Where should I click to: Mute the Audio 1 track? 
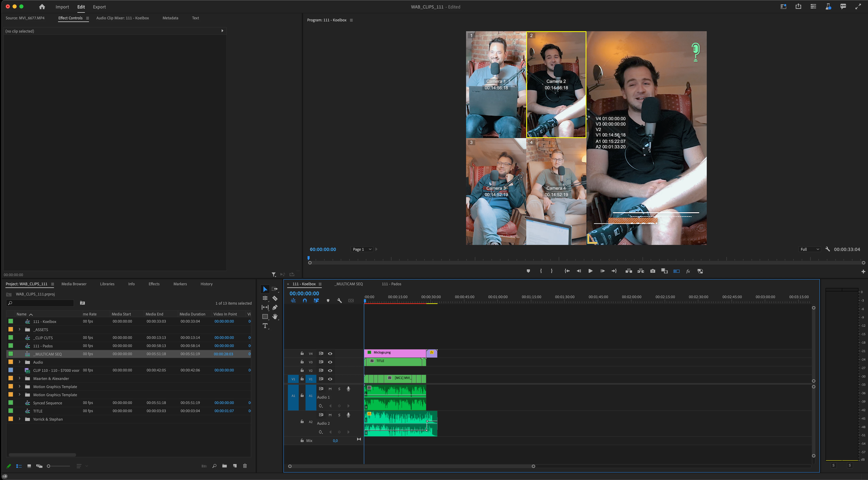(x=330, y=389)
